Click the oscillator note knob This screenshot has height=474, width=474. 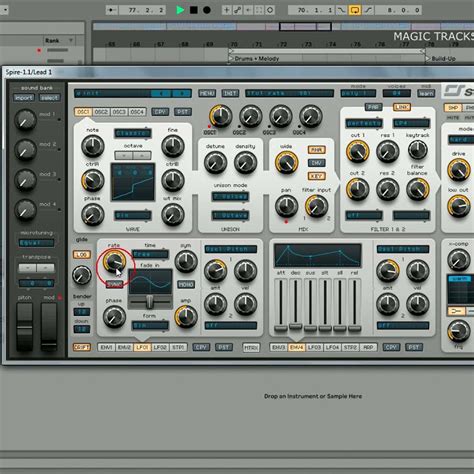pyautogui.click(x=93, y=146)
